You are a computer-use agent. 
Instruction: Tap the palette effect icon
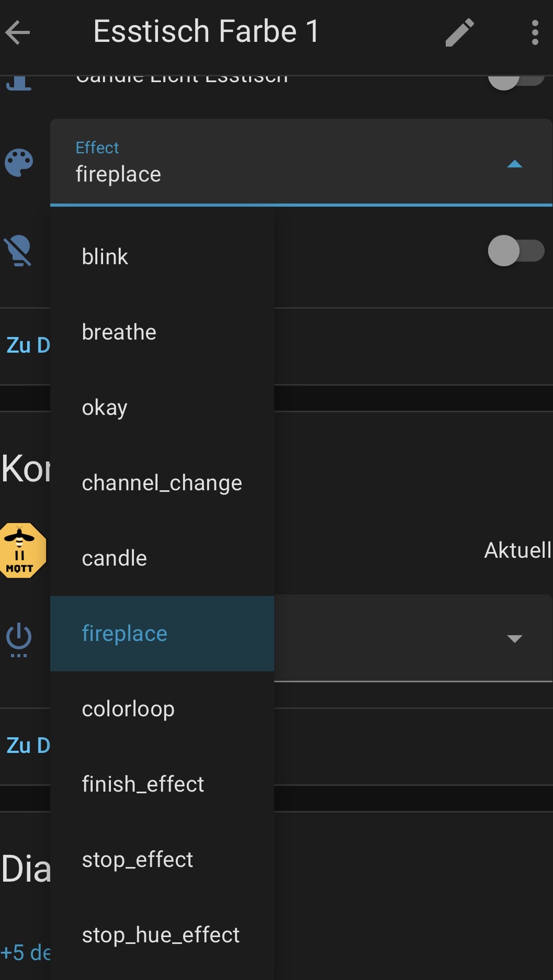point(19,163)
